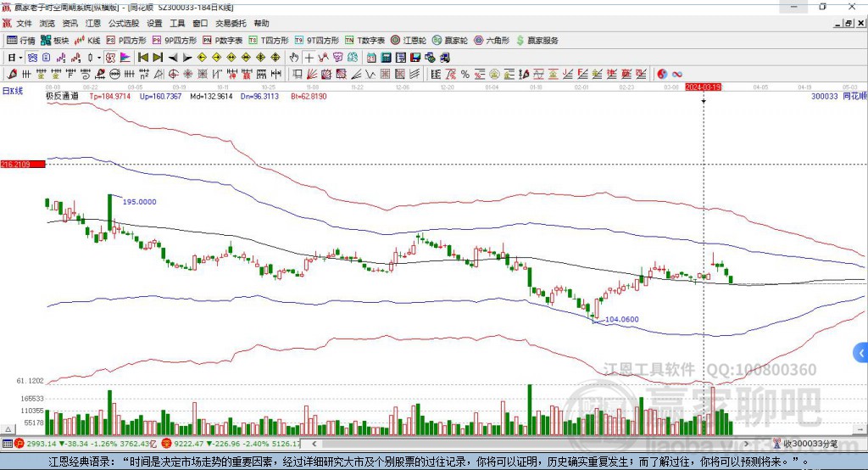
Task: Click horizontal scrollbar right arrow
Action: click(746, 444)
